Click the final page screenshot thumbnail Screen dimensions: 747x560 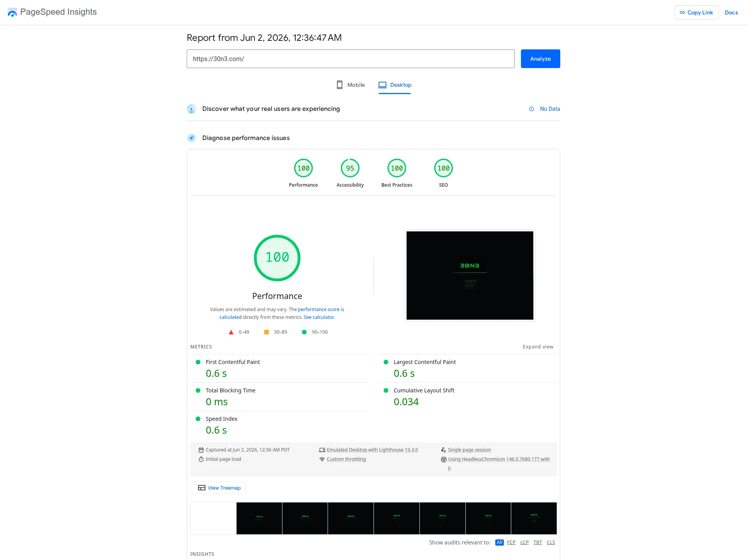tap(470, 275)
